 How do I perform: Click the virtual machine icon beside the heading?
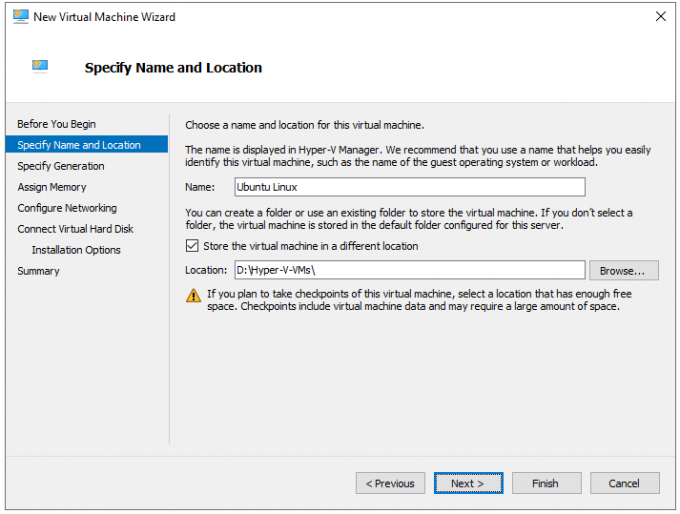coord(40,66)
